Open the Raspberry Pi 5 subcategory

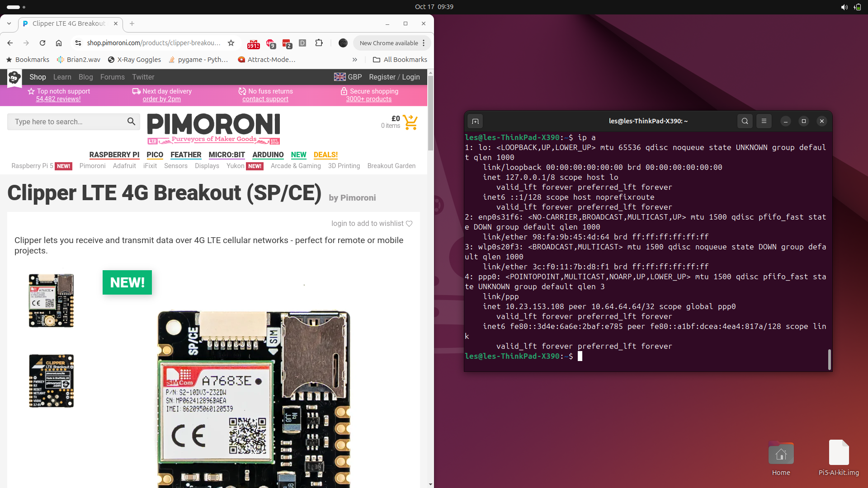tap(33, 166)
